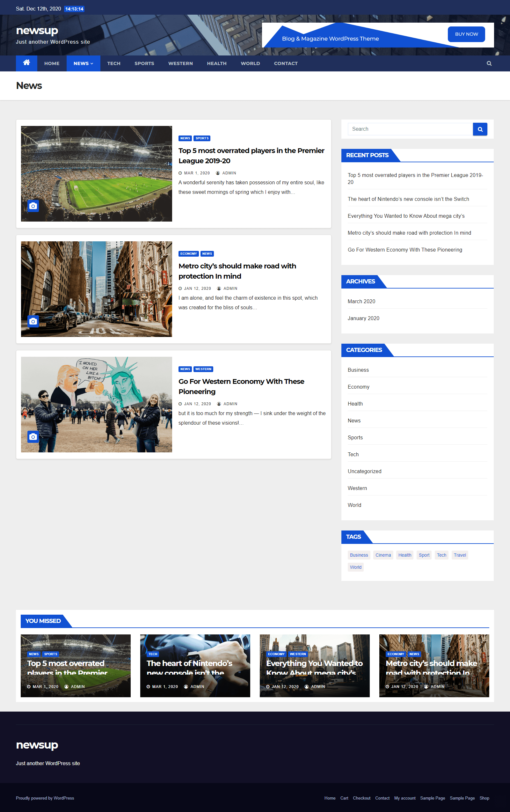Open the March 2020 archive
The height and width of the screenshot is (812, 510).
361,301
